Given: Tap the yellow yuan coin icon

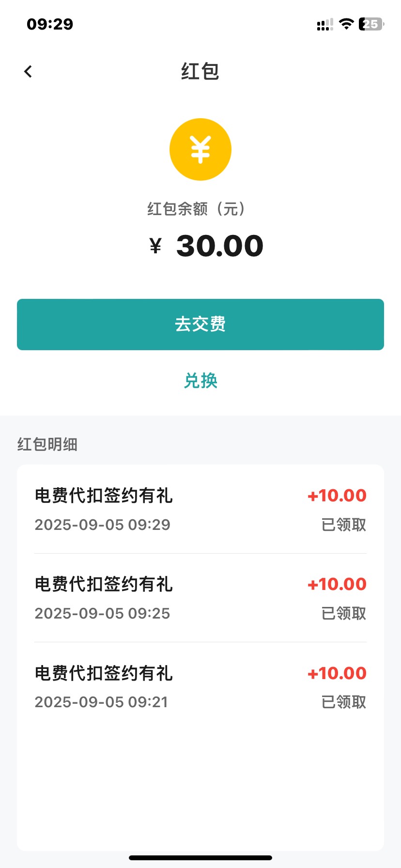Looking at the screenshot, I should click(200, 149).
